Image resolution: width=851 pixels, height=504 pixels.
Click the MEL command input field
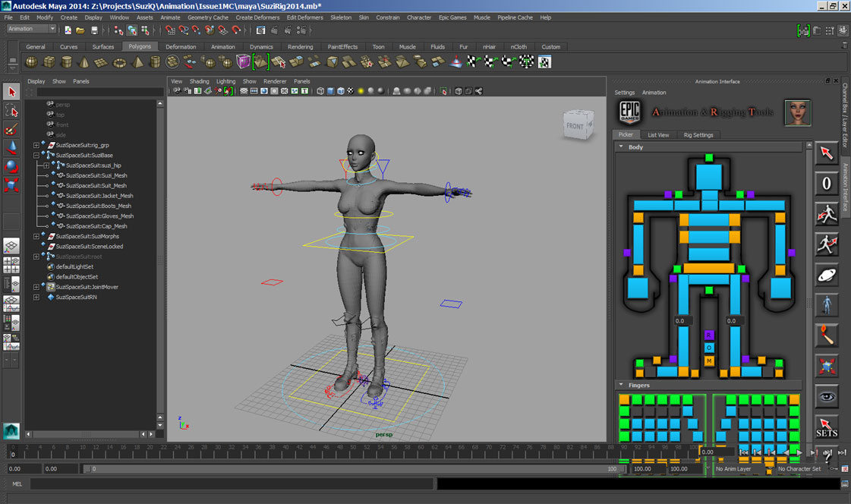click(x=232, y=484)
